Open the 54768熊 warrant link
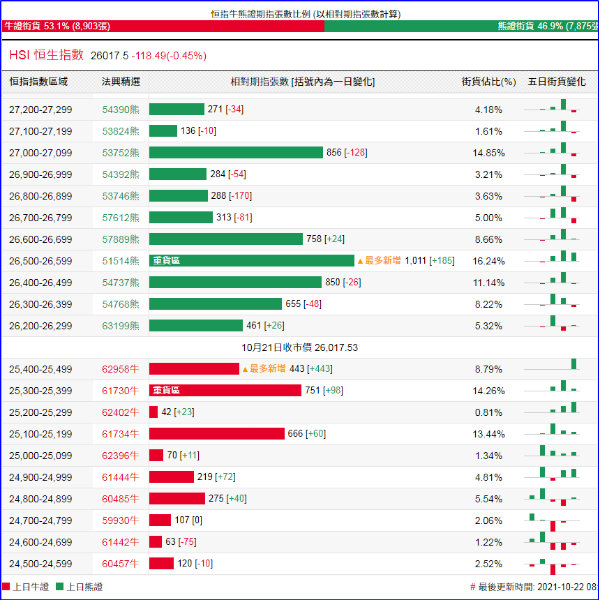 pyautogui.click(x=121, y=304)
